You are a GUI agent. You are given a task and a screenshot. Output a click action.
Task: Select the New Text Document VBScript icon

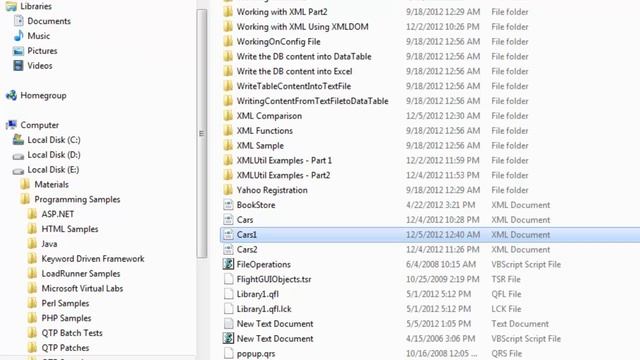228,338
